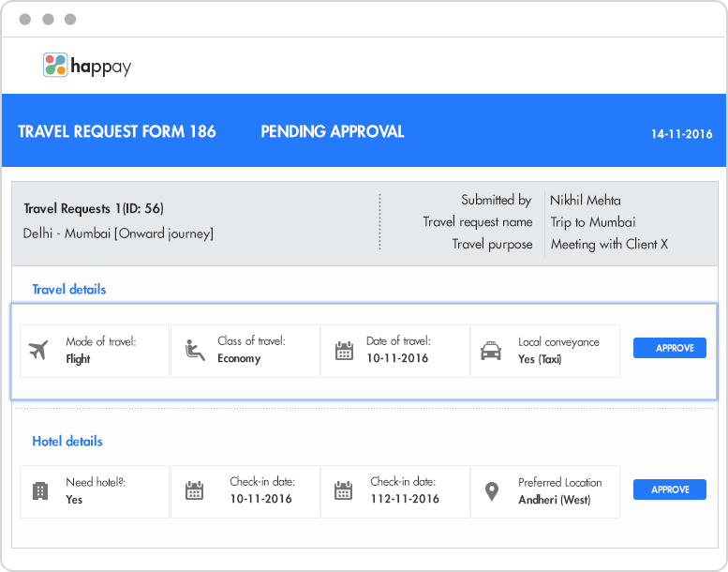Approve the travel details
728x572 pixels.
tap(670, 348)
